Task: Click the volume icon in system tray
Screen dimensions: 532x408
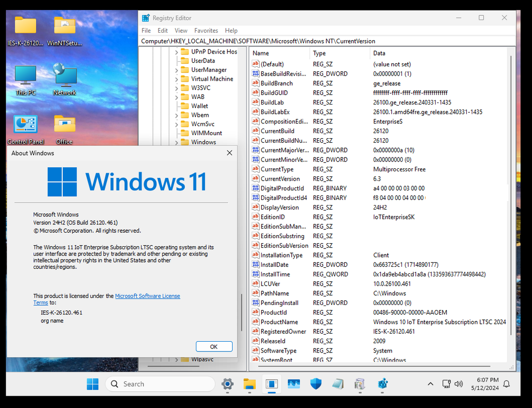Action: pos(459,384)
